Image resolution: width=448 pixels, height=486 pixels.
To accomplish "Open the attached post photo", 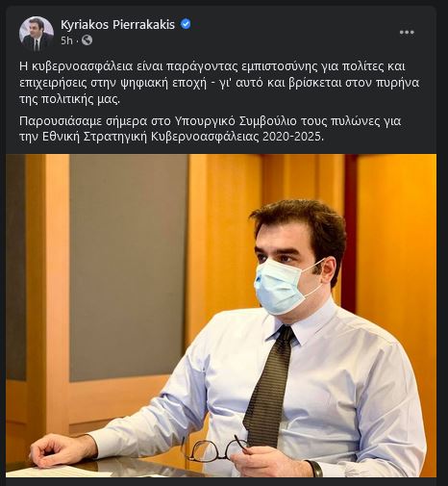I will tap(221, 316).
